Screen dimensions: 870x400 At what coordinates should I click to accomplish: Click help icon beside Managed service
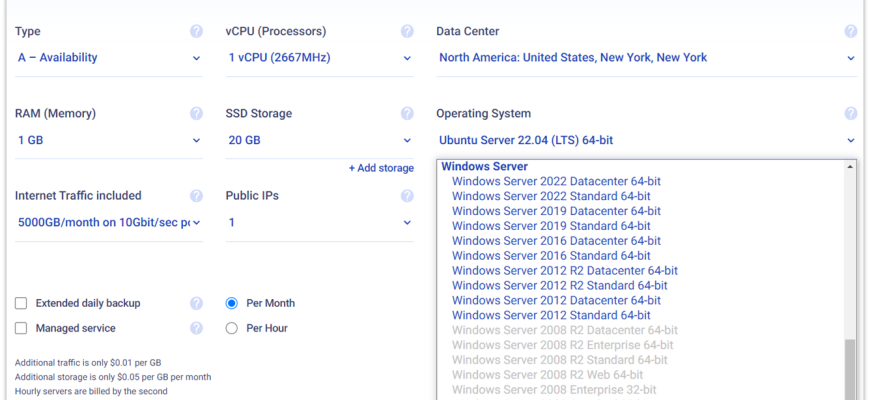pos(196,328)
